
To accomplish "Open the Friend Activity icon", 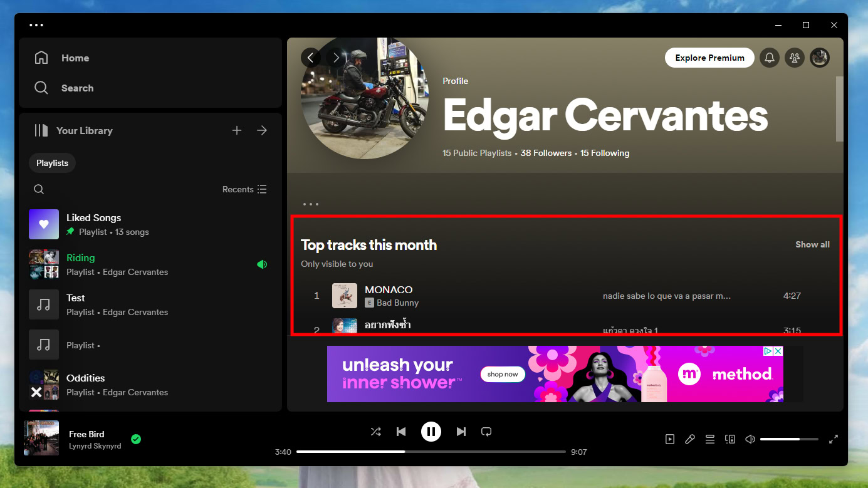I will click(795, 58).
